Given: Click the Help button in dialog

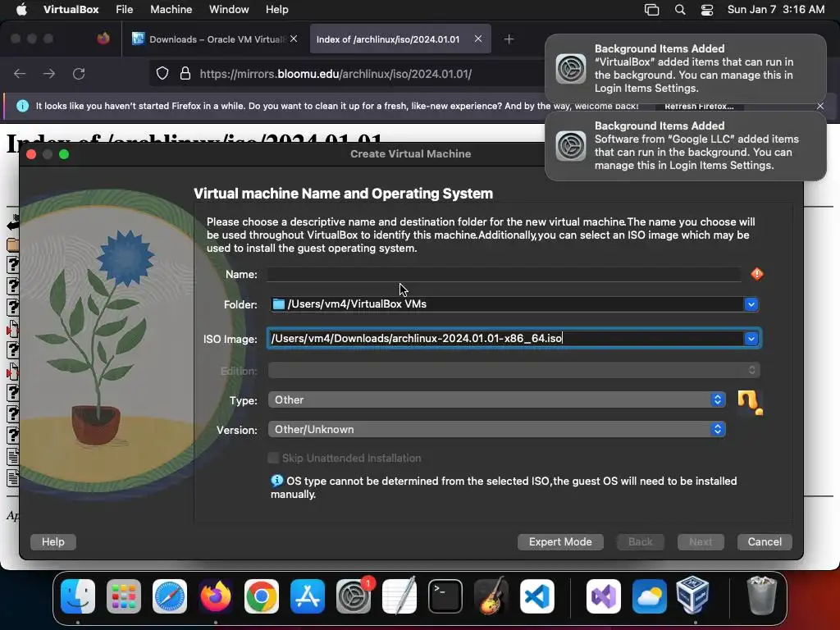Looking at the screenshot, I should pos(53,541).
